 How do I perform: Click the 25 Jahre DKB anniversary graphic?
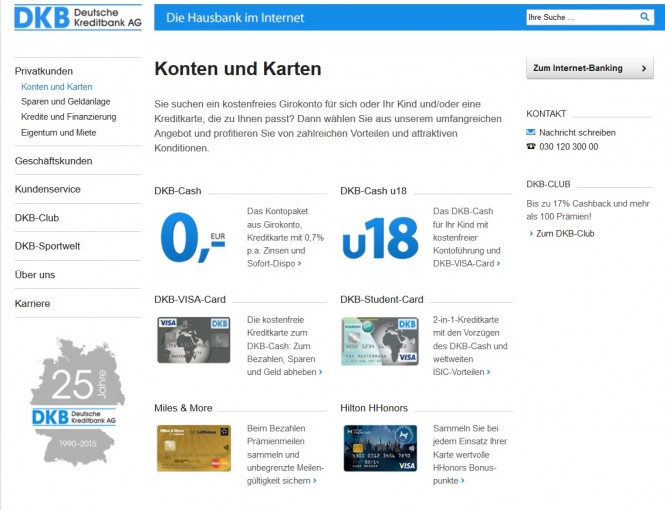pyautogui.click(x=77, y=401)
